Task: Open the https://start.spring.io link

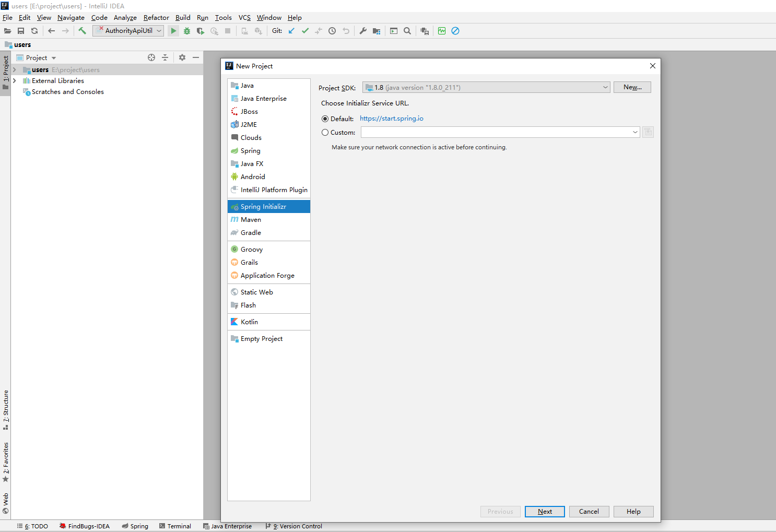Action: pyautogui.click(x=392, y=119)
